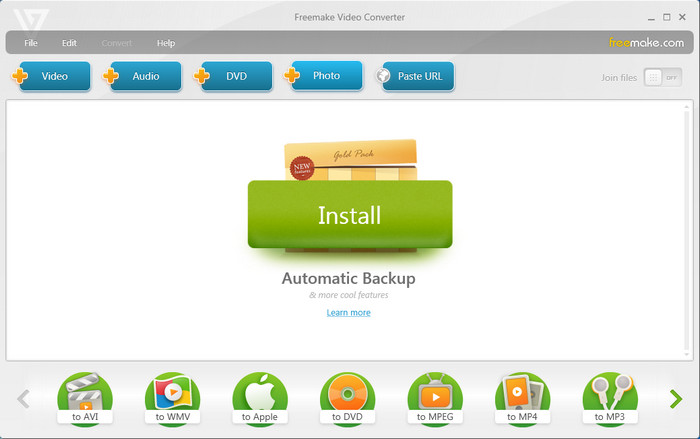The height and width of the screenshot is (439, 700).
Task: Follow the Learn more link
Action: (x=349, y=313)
